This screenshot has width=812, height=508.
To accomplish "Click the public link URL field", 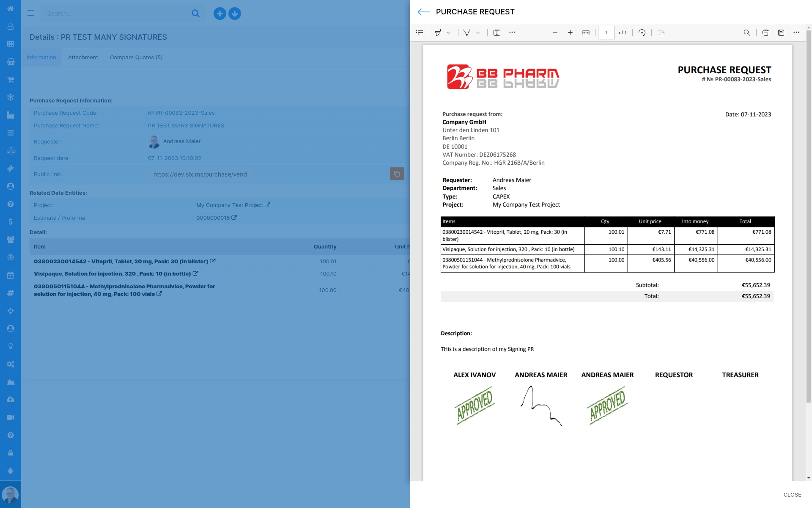I will (x=200, y=174).
